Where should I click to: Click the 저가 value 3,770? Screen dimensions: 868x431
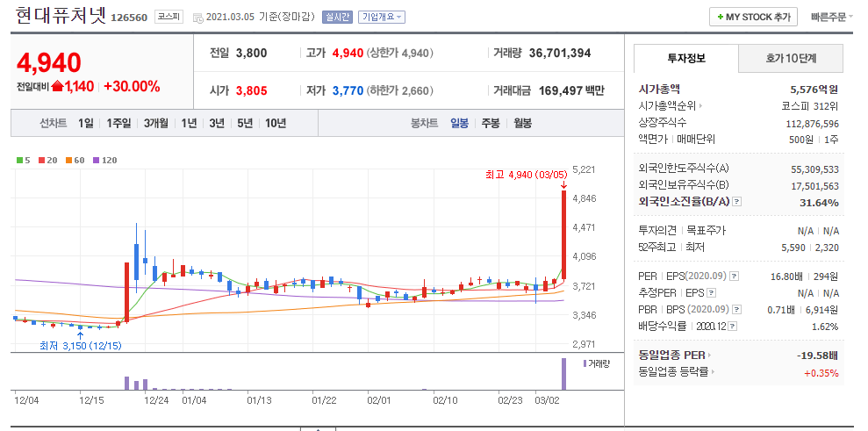[x=348, y=90]
